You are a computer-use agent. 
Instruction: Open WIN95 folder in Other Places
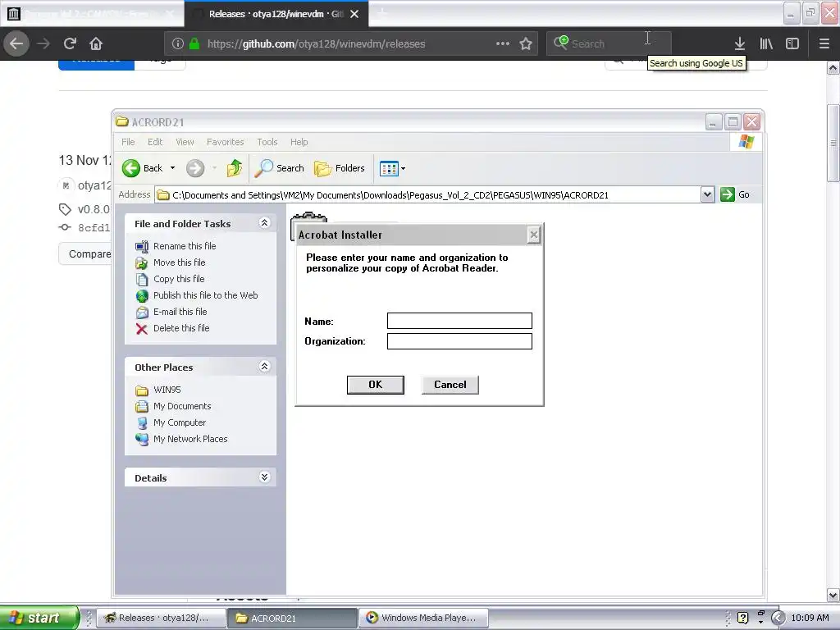pos(167,390)
